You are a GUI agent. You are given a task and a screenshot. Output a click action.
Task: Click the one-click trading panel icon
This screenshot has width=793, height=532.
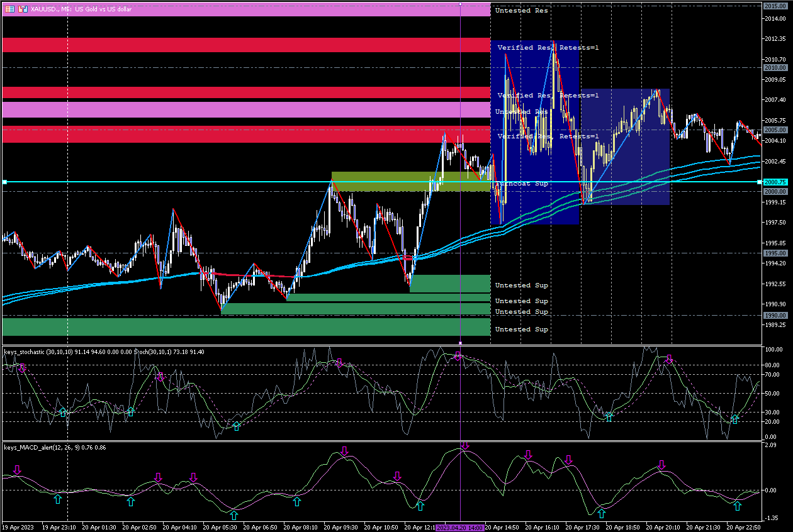[x=10, y=9]
